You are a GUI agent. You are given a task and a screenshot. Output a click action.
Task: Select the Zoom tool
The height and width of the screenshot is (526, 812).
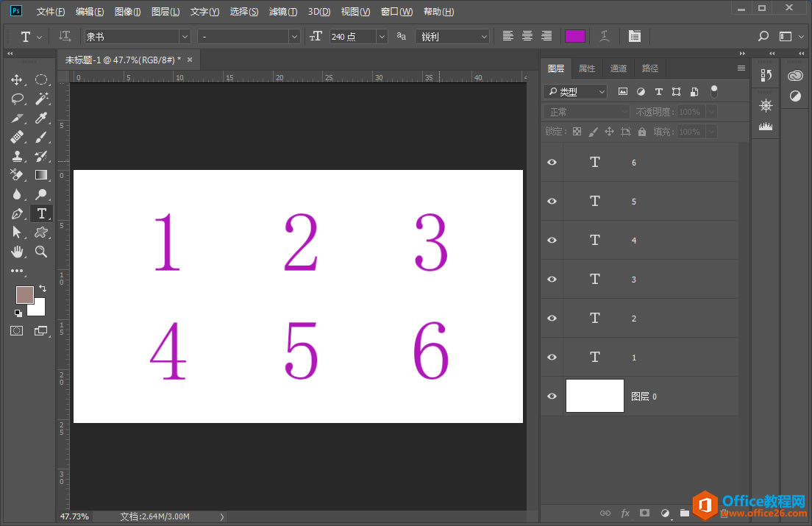click(x=41, y=252)
